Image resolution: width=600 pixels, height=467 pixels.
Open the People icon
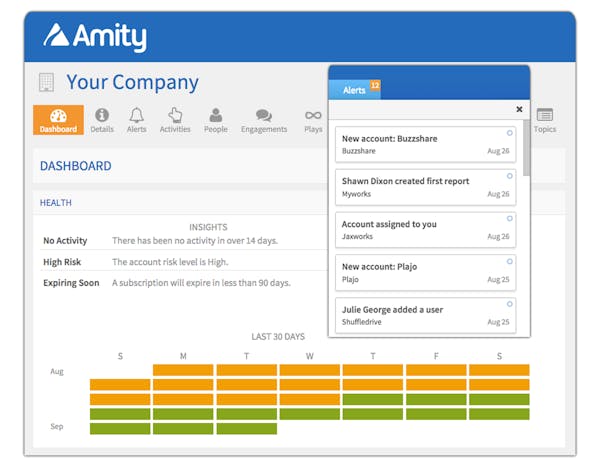[216, 115]
